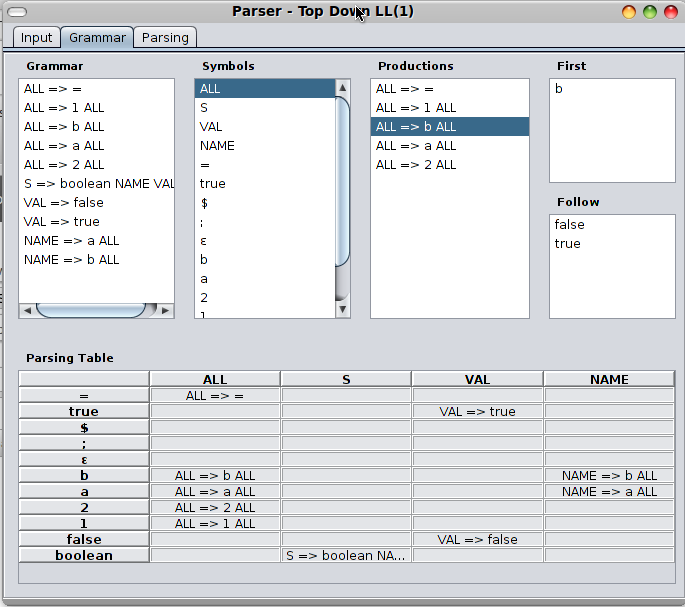Click the Grammar list horizontal scrollbar thumb
This screenshot has height=607, width=685.
[91, 310]
